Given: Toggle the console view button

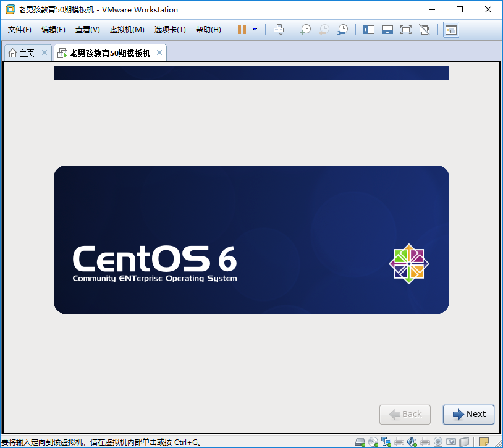Looking at the screenshot, I should click(x=451, y=30).
